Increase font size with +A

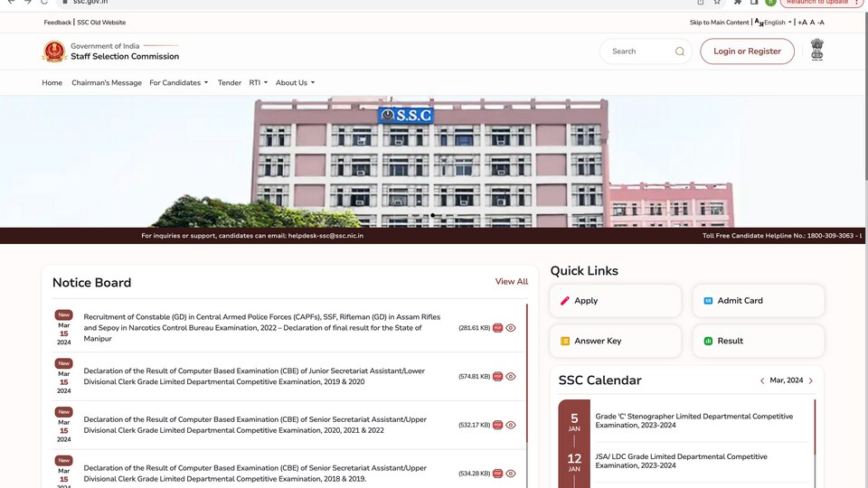(x=802, y=23)
